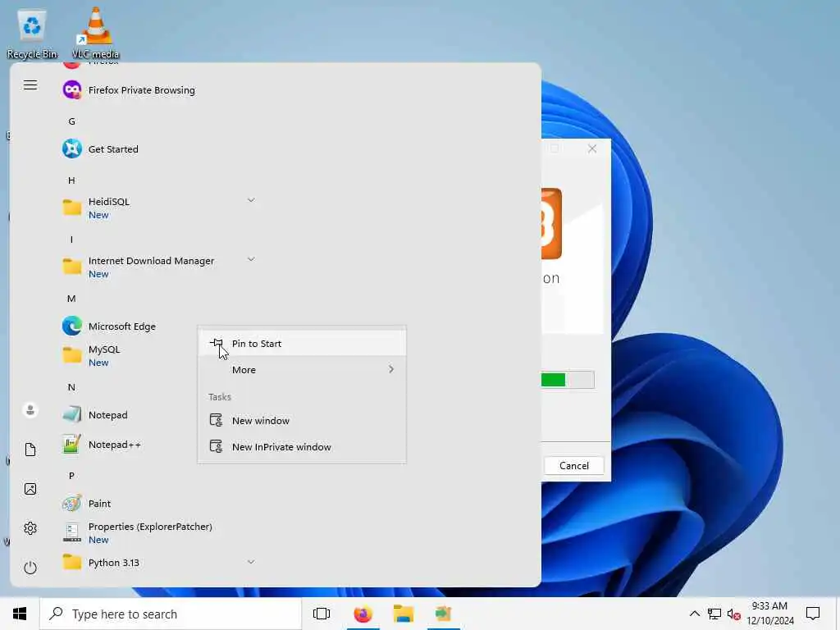840x630 pixels.
Task: Open Internet Download Manager folder icon
Action: point(72,267)
